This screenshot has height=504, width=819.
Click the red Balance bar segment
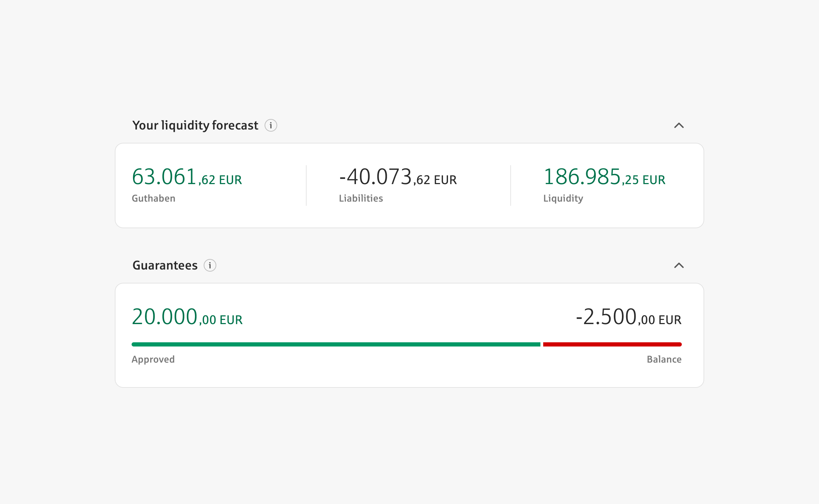(x=612, y=344)
